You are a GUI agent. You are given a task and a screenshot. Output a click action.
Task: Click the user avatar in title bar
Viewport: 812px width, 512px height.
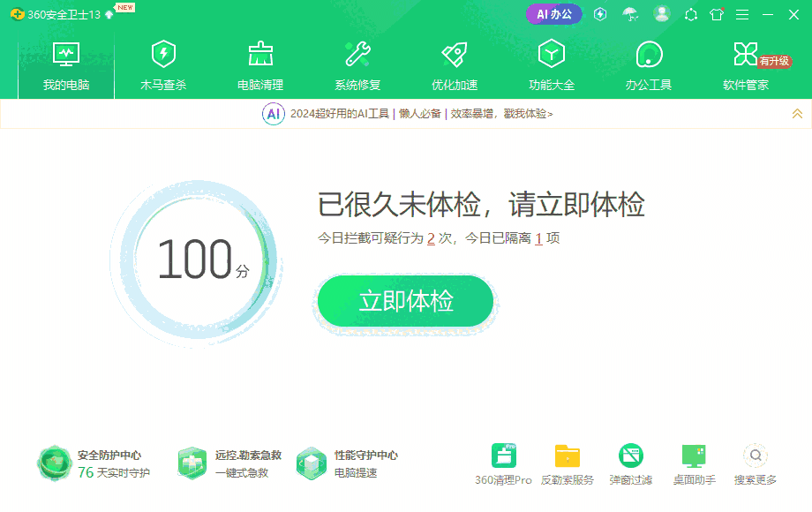point(662,14)
